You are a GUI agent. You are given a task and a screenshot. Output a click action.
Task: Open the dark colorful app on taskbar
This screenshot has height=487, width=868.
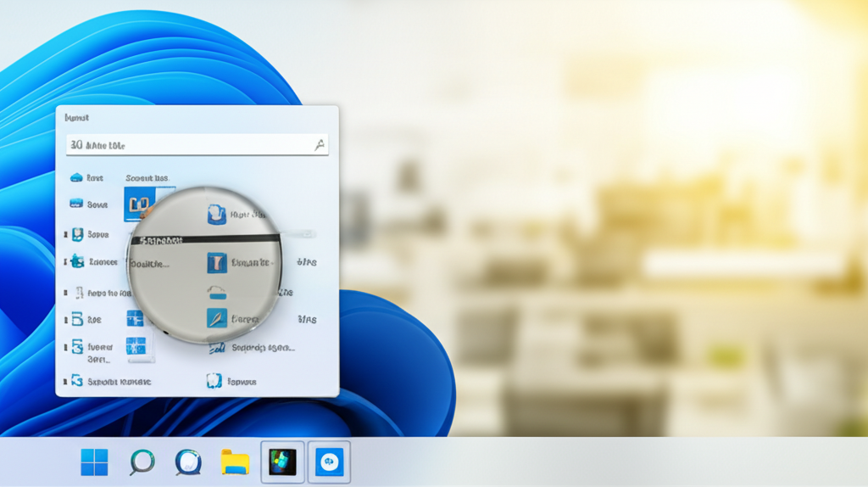pyautogui.click(x=281, y=462)
